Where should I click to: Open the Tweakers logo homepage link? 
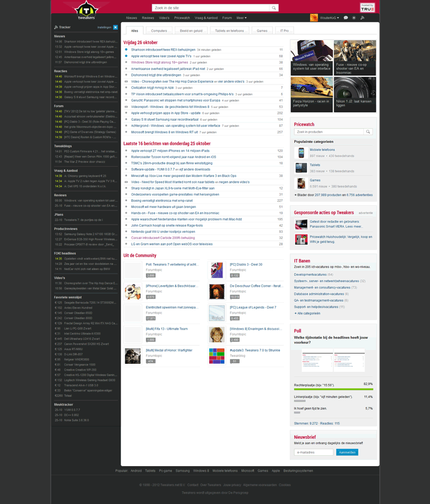click(x=86, y=10)
